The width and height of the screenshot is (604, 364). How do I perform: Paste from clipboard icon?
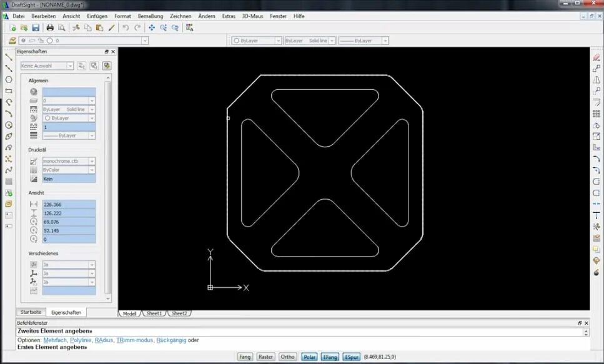click(99, 27)
